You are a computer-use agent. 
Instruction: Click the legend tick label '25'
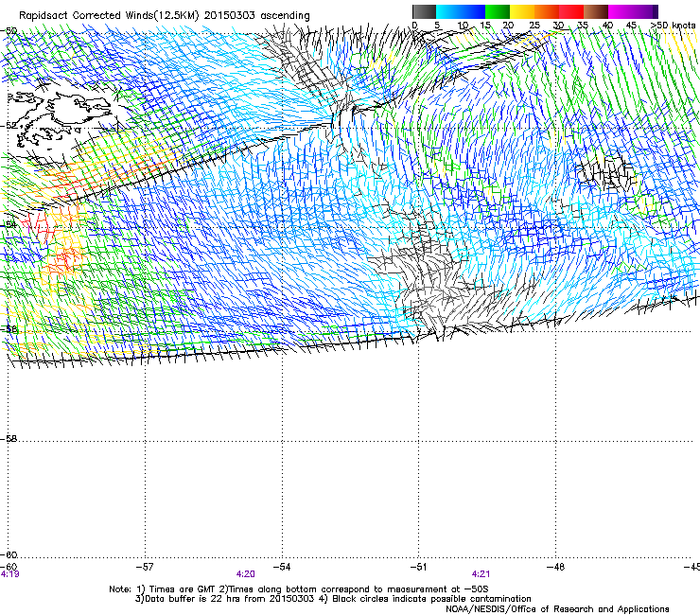coord(534,26)
